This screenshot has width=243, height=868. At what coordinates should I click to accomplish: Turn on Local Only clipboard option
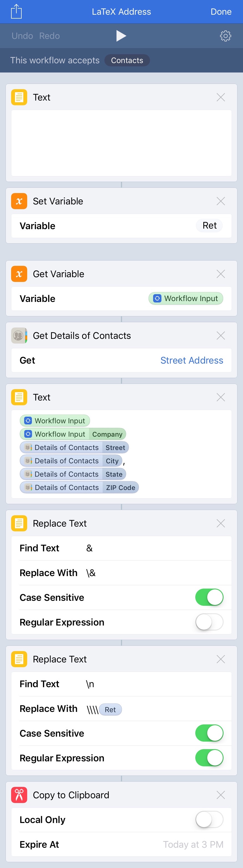[209, 819]
